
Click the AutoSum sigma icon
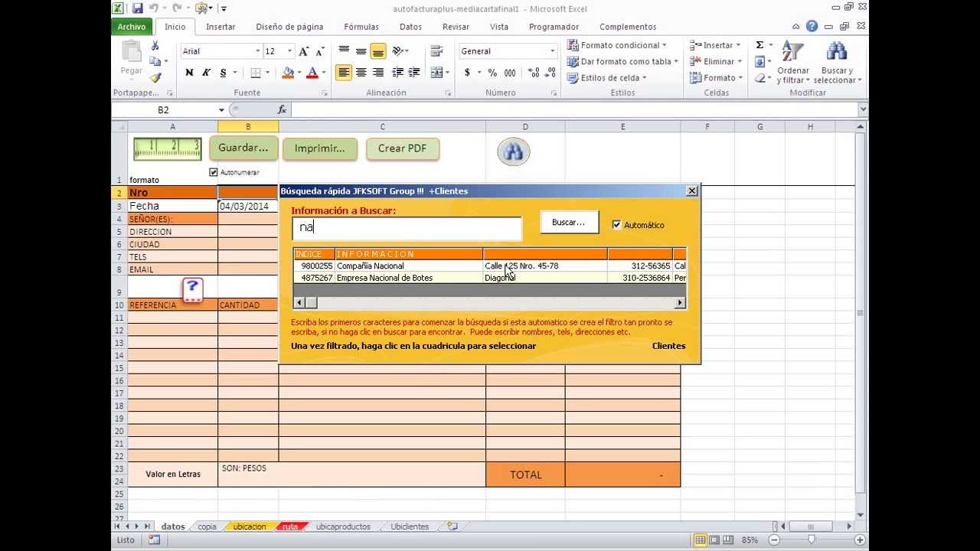pos(759,45)
